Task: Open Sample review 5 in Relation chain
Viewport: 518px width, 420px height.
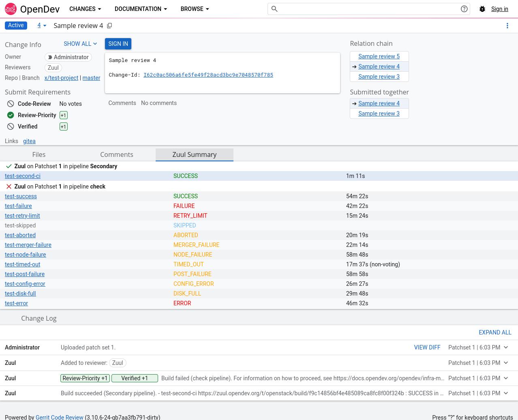Action: [x=379, y=56]
